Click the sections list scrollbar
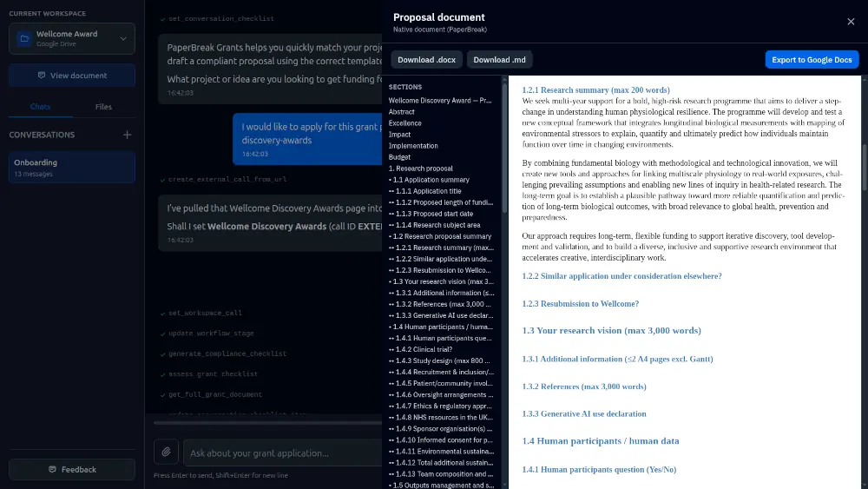This screenshot has width=868, height=489. pos(504,147)
